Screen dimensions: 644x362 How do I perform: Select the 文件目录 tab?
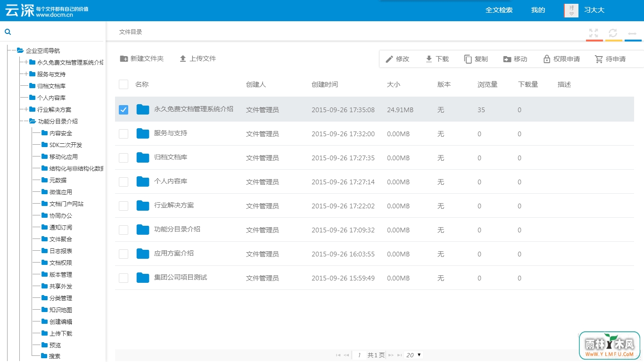[x=131, y=32]
